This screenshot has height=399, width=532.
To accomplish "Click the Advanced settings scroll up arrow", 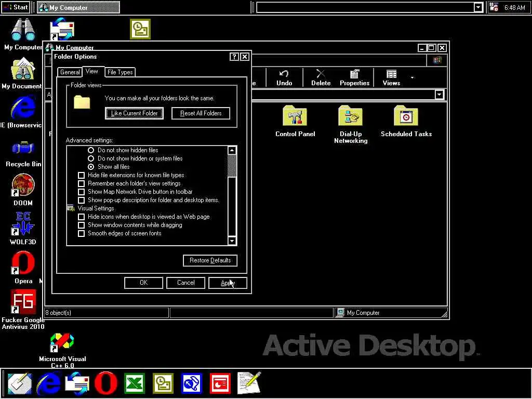I will [232, 150].
